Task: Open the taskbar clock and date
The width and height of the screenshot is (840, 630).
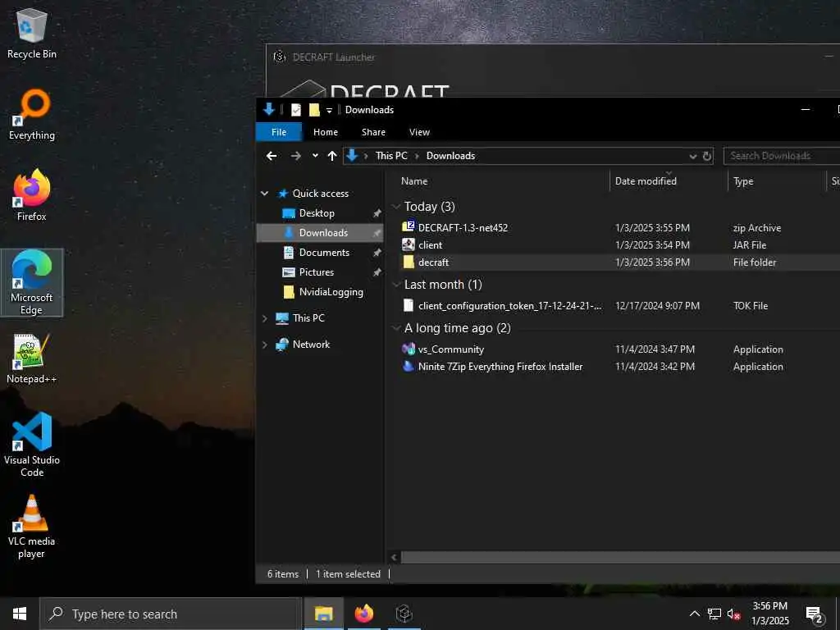Action: click(x=769, y=614)
